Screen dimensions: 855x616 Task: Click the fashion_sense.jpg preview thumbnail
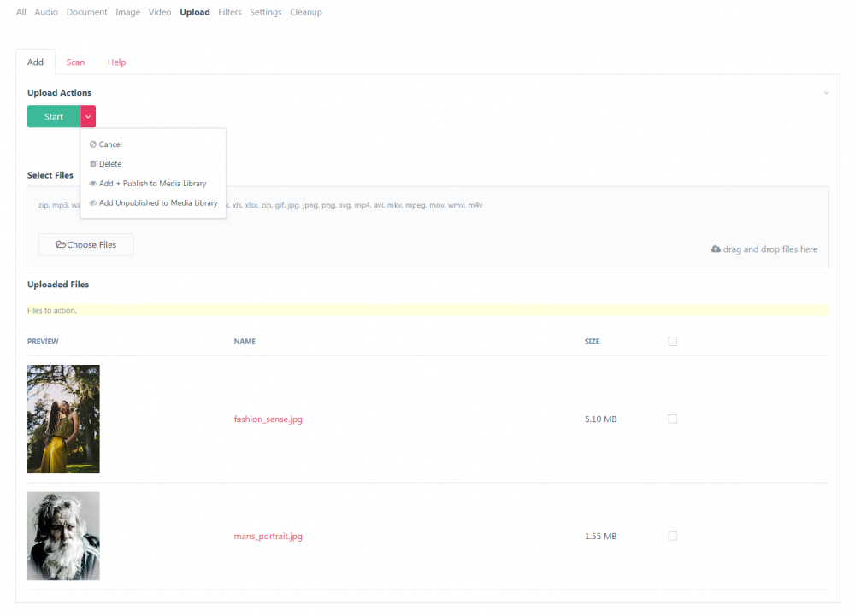[x=63, y=419]
